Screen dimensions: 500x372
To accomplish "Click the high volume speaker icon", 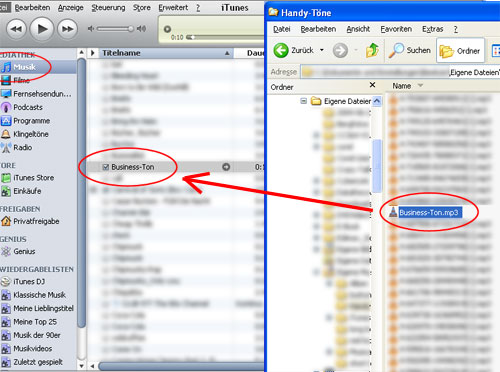I will click(x=141, y=29).
